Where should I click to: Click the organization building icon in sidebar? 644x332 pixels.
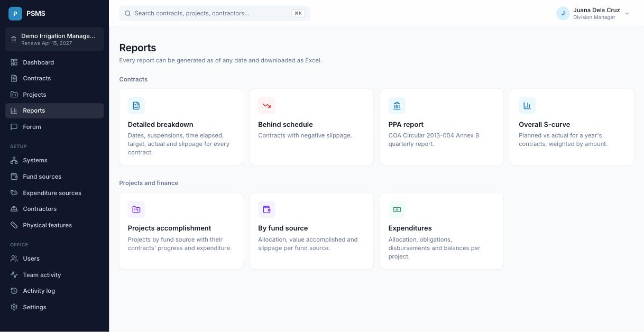[14, 39]
